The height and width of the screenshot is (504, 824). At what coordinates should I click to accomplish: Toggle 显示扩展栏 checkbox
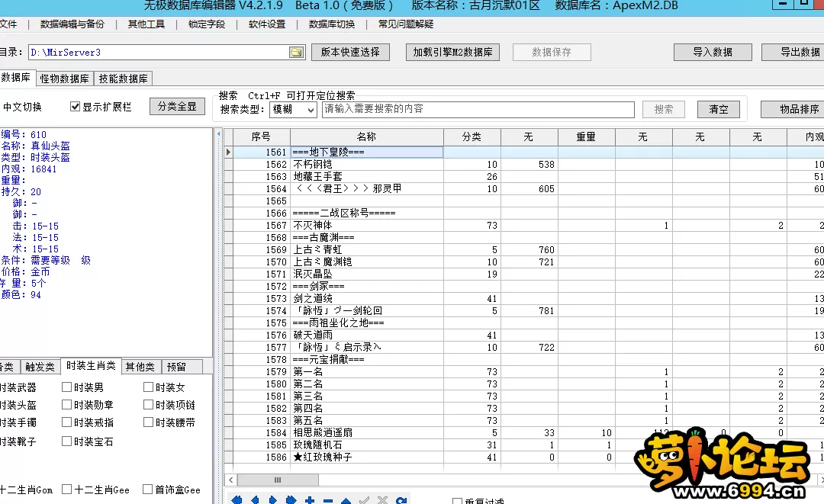tap(75, 107)
